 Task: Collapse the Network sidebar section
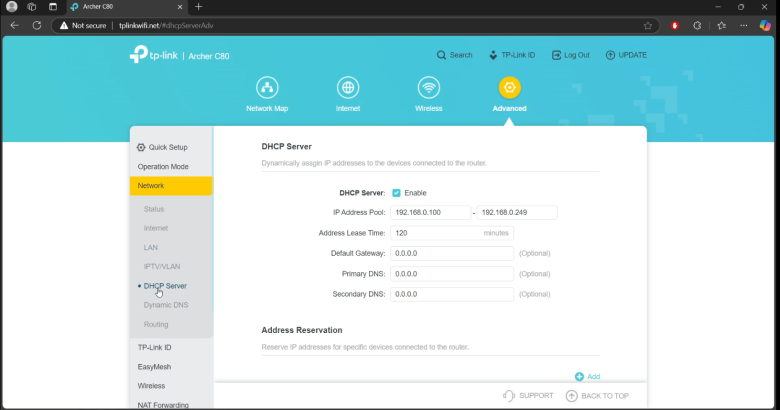170,186
